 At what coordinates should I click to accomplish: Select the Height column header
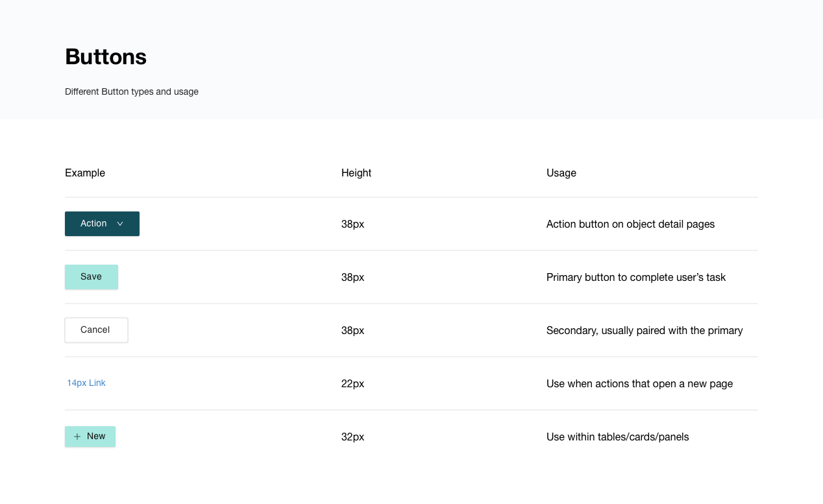[x=356, y=173]
